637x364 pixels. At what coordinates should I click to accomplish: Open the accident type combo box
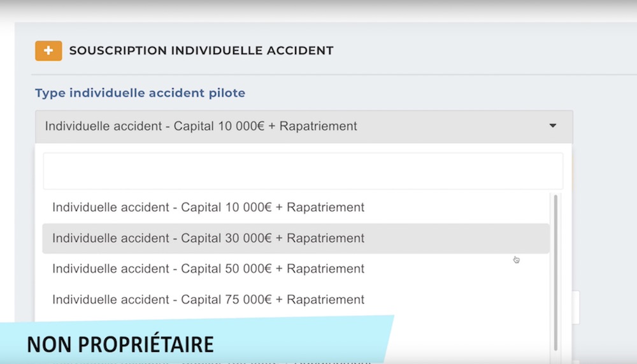[x=304, y=126]
